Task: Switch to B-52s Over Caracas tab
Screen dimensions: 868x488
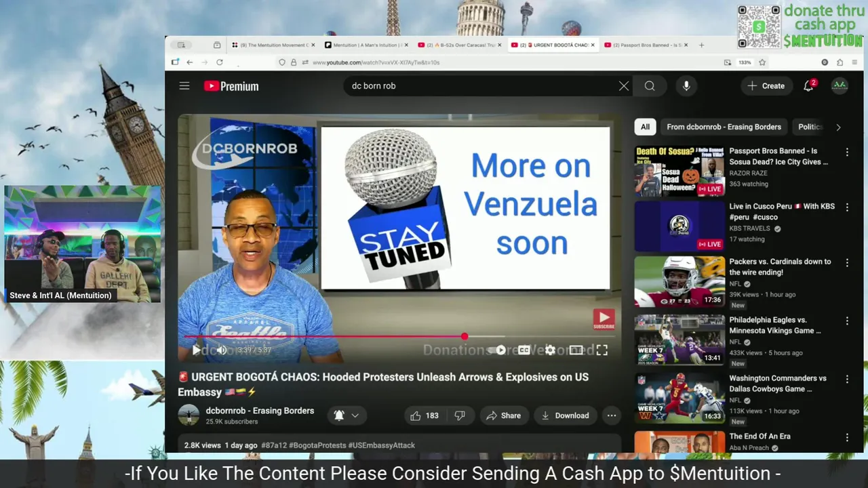Action: [459, 45]
